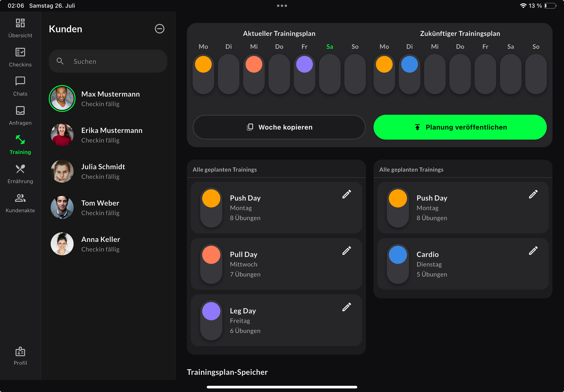
Task: Select the purple dot on Freitag
Action: point(304,64)
